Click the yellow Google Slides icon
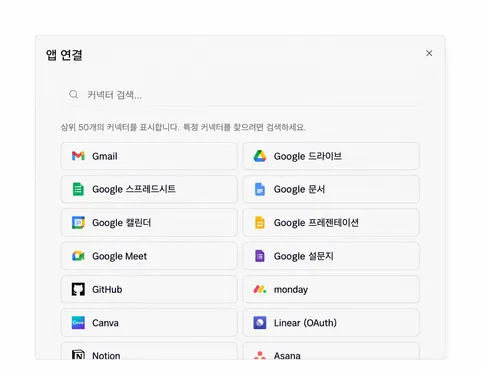 (260, 222)
